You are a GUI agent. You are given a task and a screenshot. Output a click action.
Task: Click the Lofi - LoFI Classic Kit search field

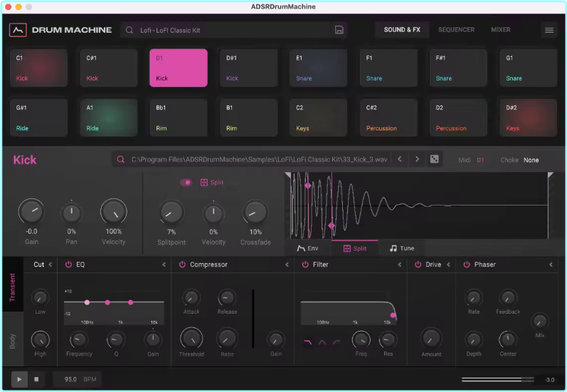[x=226, y=31]
